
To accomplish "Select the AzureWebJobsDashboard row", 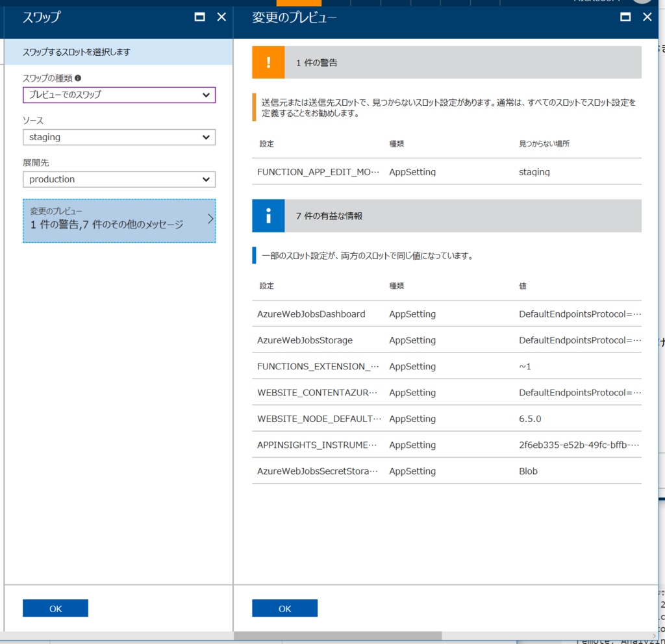I will point(447,314).
